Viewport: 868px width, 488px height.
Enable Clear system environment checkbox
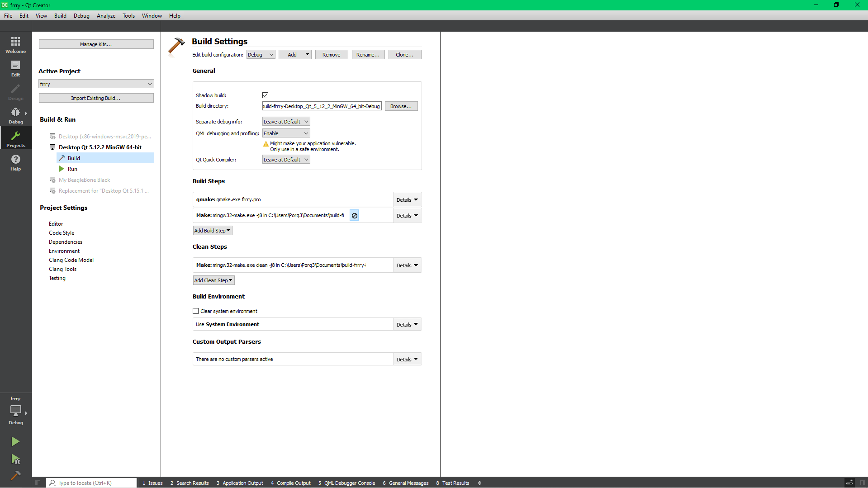pos(196,311)
